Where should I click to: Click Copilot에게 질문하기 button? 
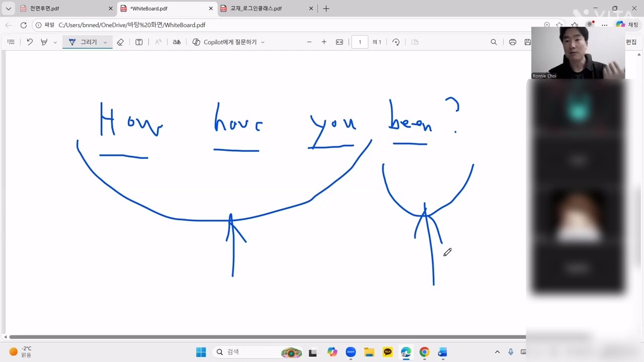[224, 42]
